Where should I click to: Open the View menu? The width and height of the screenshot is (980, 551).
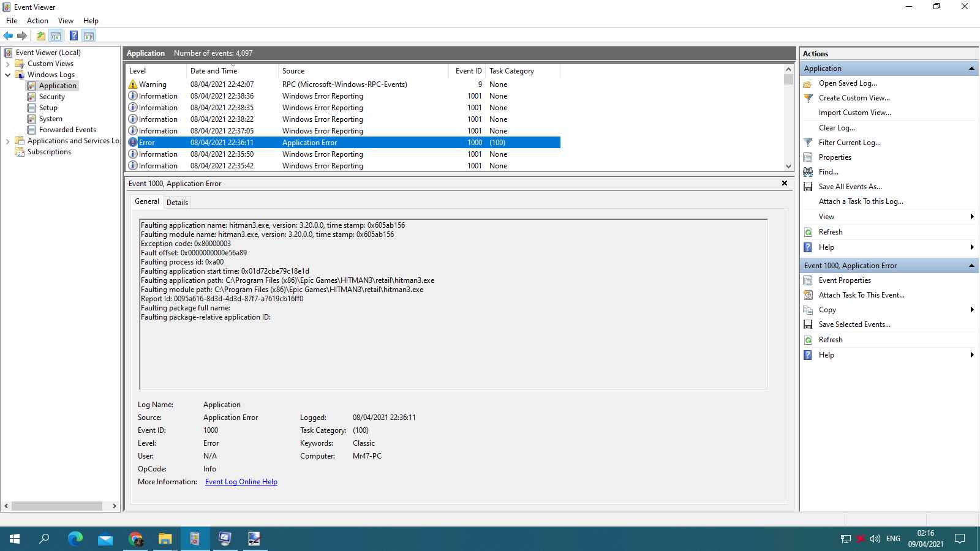[x=66, y=21]
